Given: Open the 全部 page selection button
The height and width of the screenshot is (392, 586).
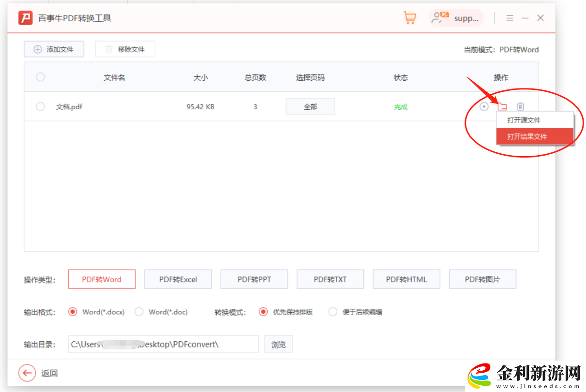Looking at the screenshot, I should click(310, 107).
